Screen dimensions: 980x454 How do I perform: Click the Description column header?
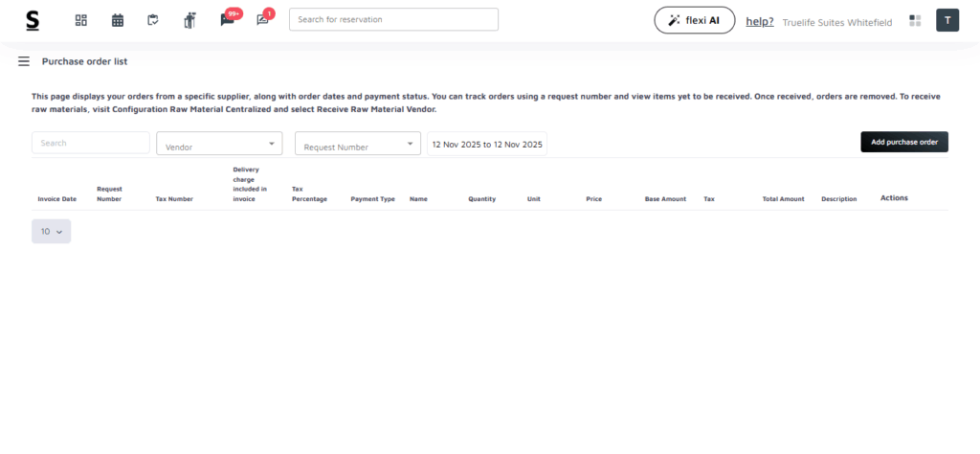tap(838, 199)
